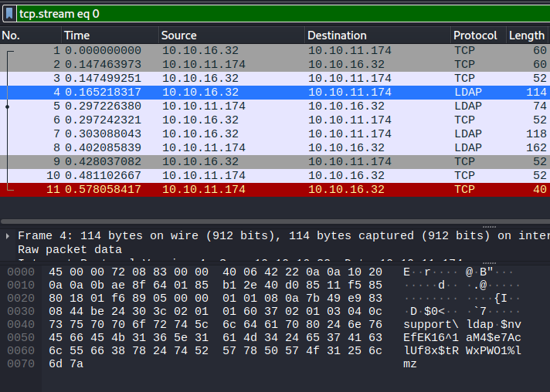Click hex offset 0070 in bytes pane

tap(21, 364)
